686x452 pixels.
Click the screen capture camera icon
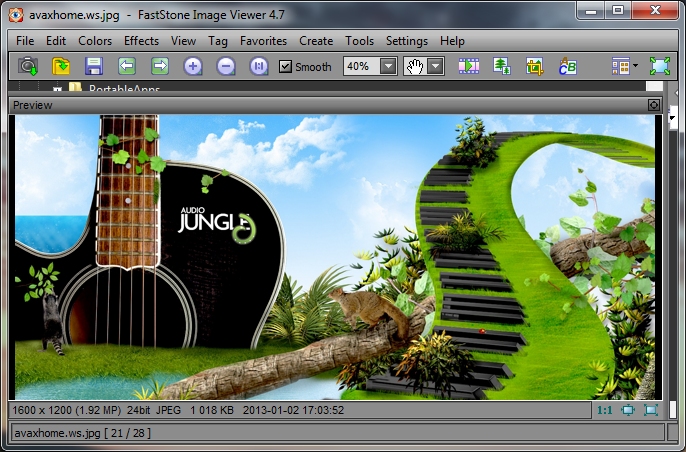[28, 67]
